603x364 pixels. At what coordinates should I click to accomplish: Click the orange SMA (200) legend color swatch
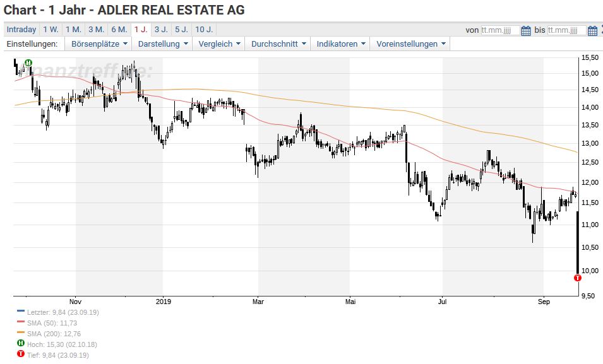point(21,332)
